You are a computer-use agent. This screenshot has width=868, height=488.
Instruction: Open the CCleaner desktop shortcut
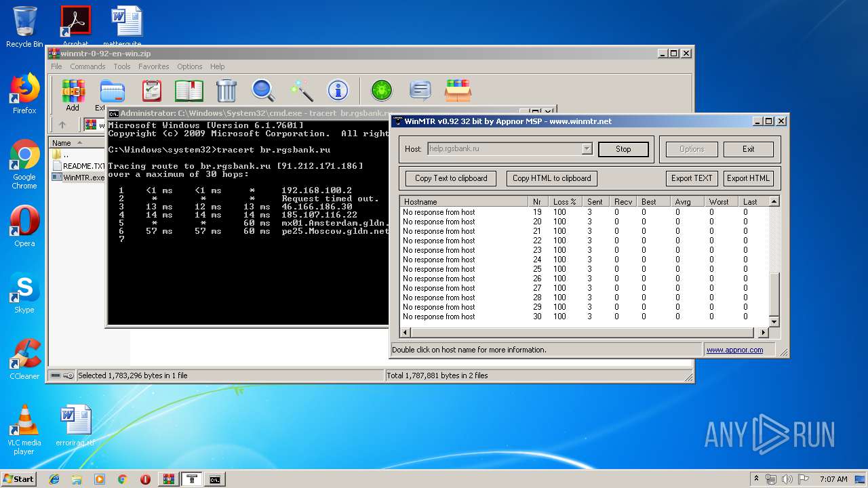pyautogui.click(x=24, y=359)
